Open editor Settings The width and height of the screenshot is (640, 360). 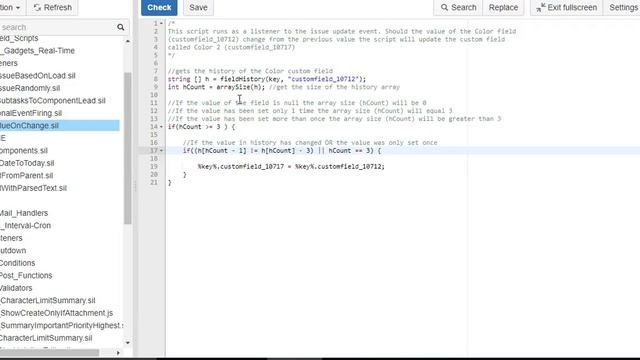[x=623, y=7]
